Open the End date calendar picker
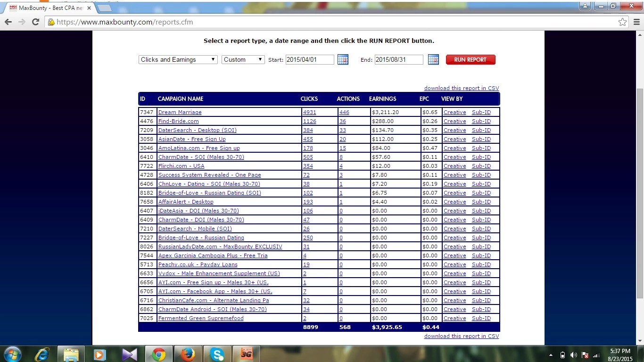The width and height of the screenshot is (644, 362). (433, 60)
